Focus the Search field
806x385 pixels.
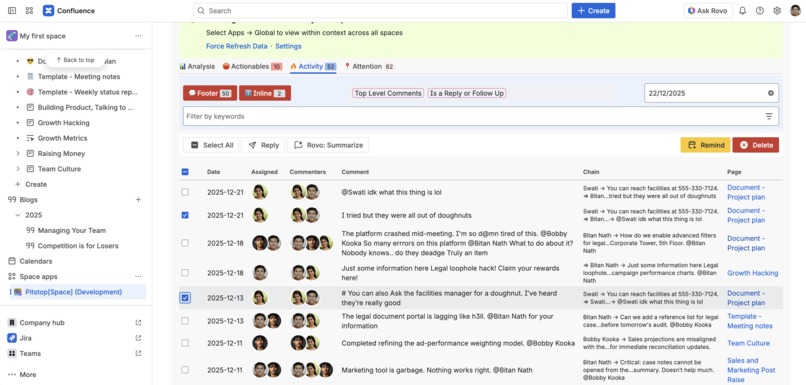click(x=380, y=10)
